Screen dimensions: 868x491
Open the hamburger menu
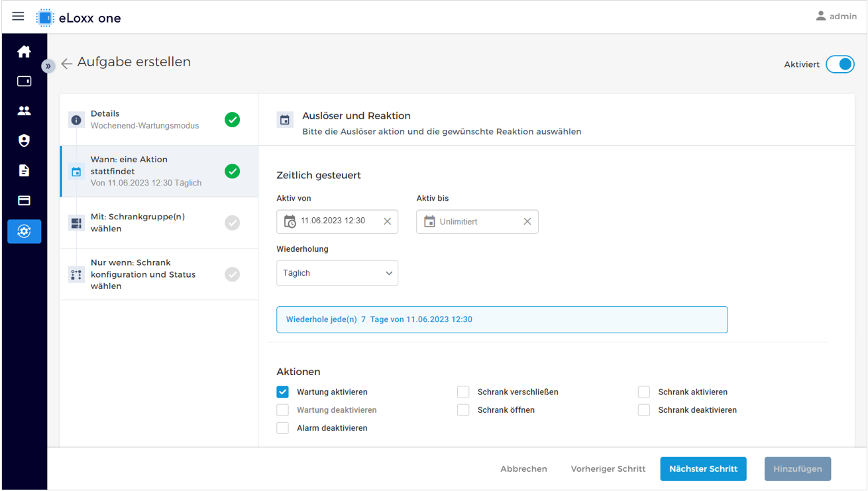point(18,17)
